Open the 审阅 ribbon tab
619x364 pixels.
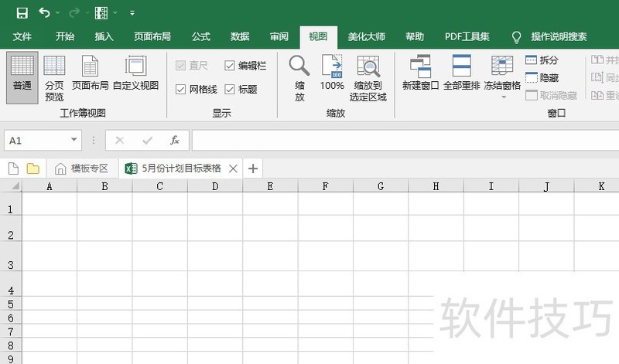click(x=279, y=36)
